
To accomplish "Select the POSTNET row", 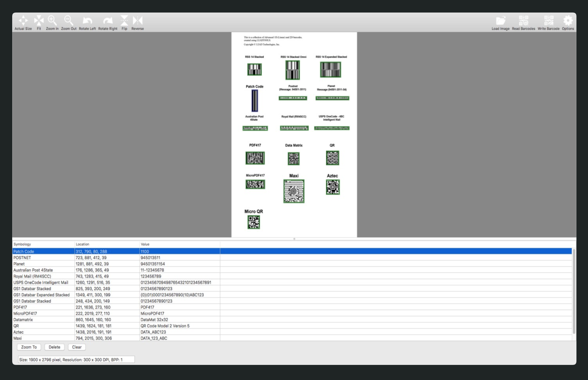I will click(292, 258).
